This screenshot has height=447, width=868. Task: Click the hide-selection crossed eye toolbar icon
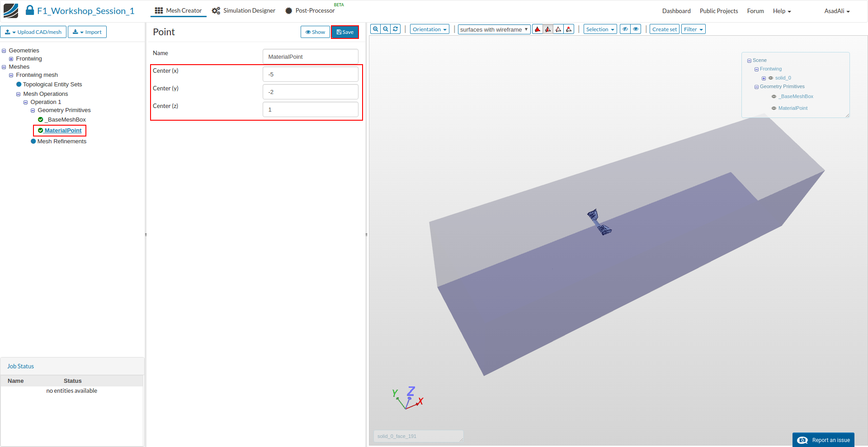625,29
